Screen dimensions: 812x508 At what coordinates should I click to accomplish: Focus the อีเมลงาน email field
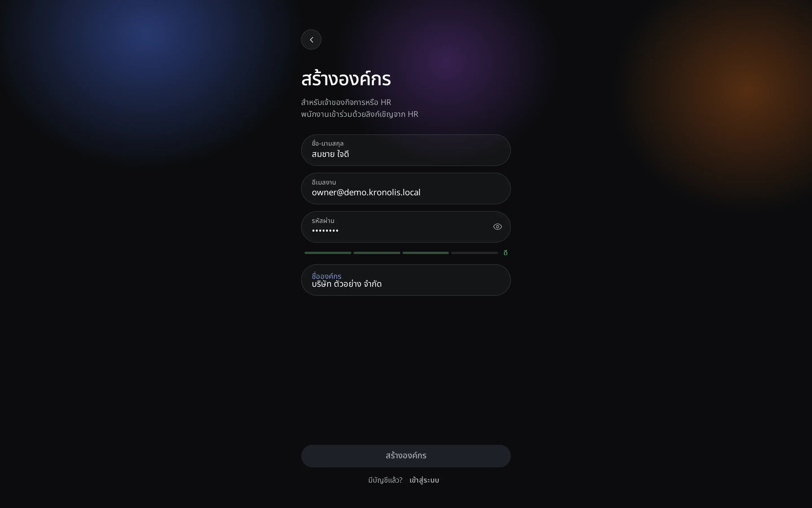pyautogui.click(x=406, y=189)
